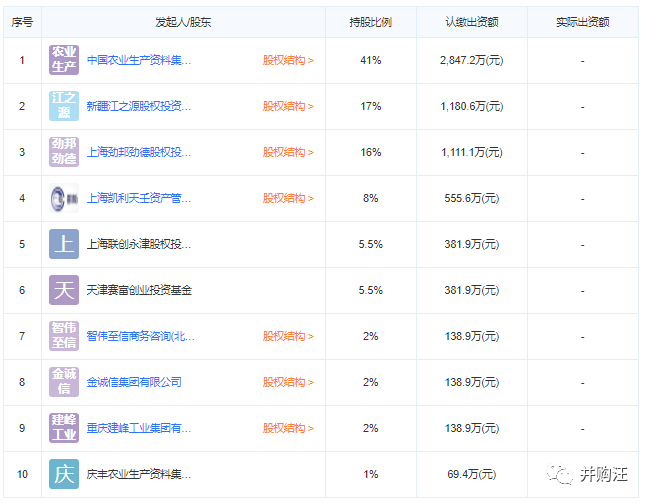Open 智伟至信商务咨询(北... shareholder link

(141, 336)
